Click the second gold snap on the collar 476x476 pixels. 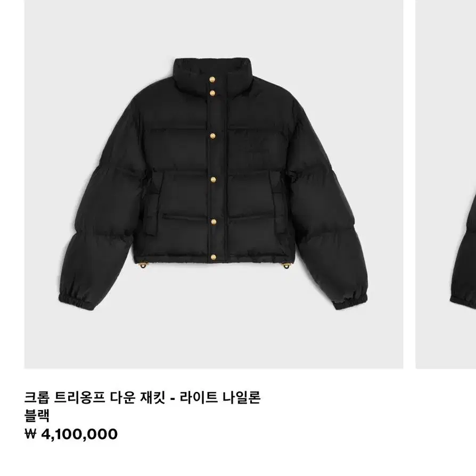click(212, 93)
